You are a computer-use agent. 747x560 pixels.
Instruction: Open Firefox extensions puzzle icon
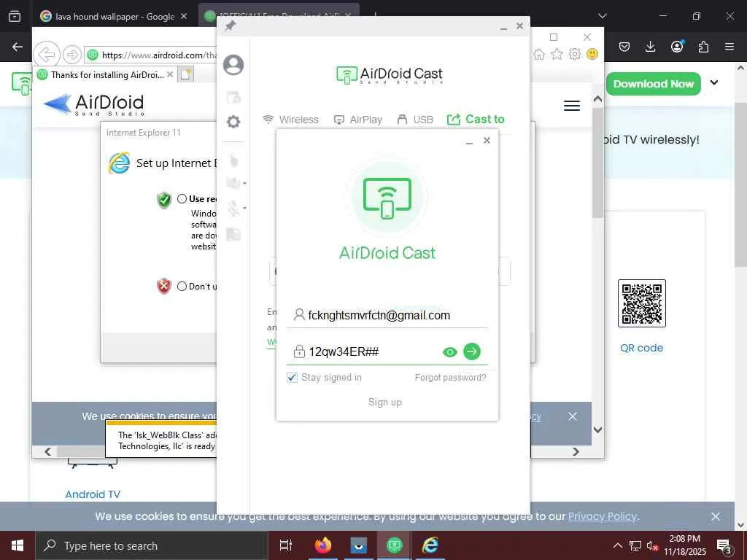tap(703, 47)
